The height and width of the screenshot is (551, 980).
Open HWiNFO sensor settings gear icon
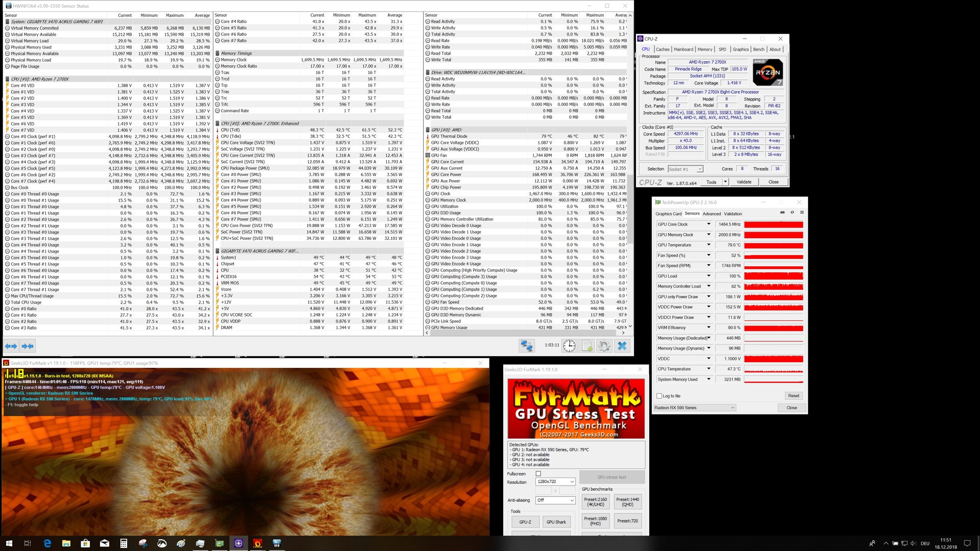[x=604, y=346]
